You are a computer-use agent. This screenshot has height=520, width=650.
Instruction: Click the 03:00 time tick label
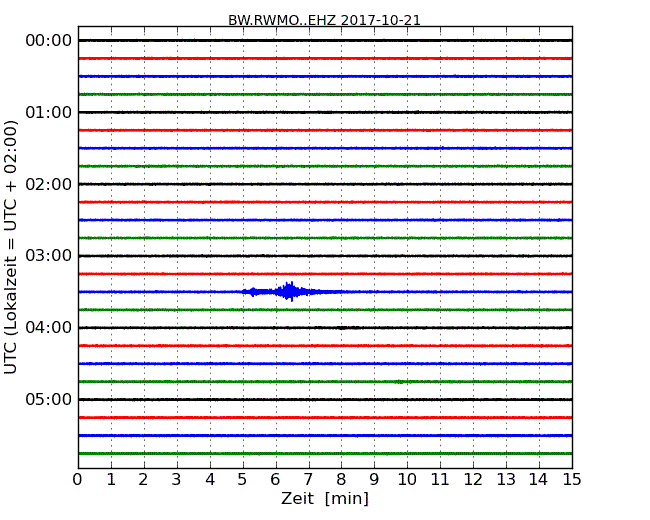coord(49,256)
